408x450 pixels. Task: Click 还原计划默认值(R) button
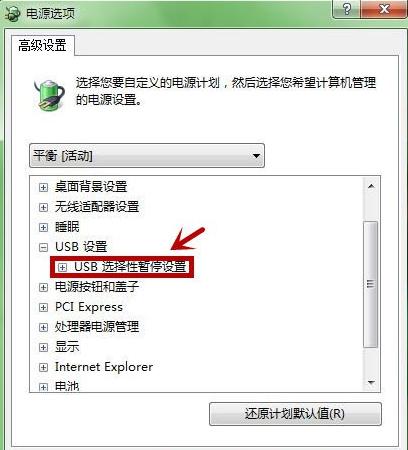tap(295, 414)
